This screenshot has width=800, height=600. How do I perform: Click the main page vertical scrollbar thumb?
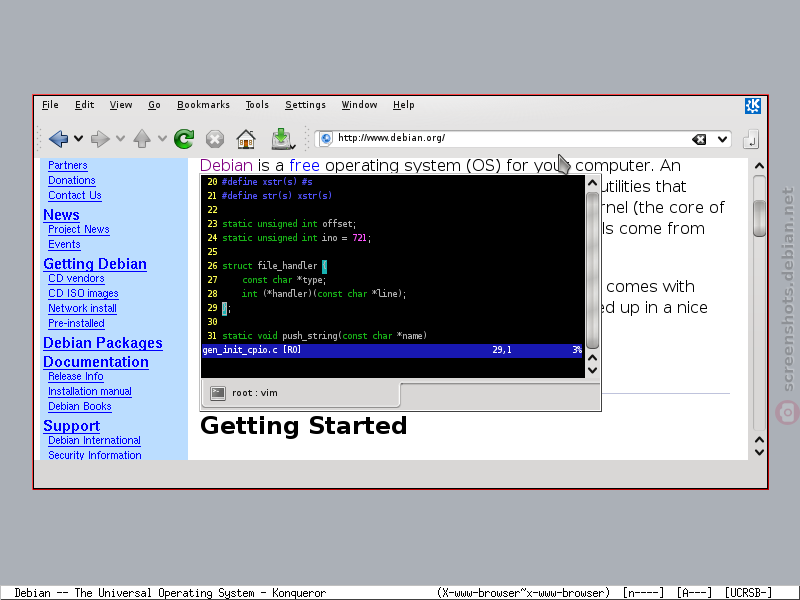[x=759, y=218]
